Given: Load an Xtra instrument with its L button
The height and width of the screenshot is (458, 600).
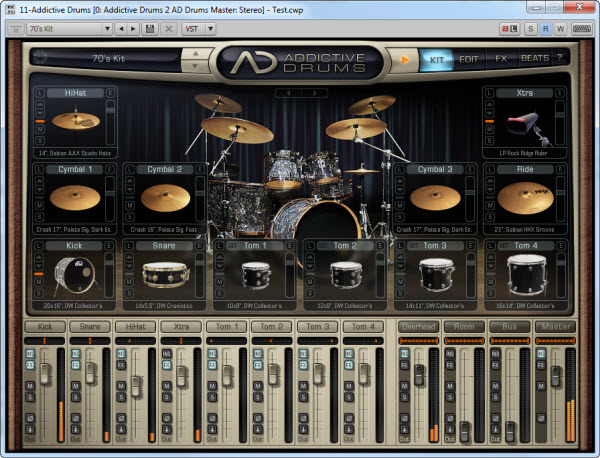Looking at the screenshot, I should click(489, 93).
